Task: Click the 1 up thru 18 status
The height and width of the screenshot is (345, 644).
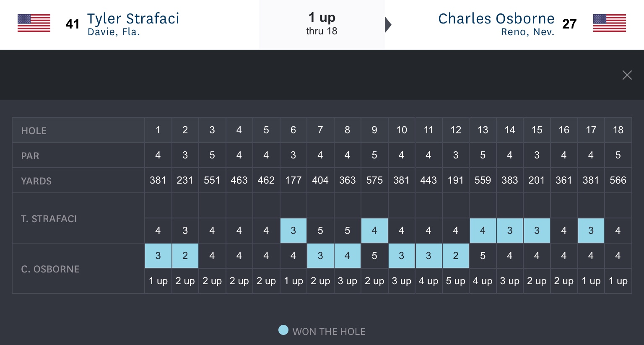Action: (x=322, y=23)
